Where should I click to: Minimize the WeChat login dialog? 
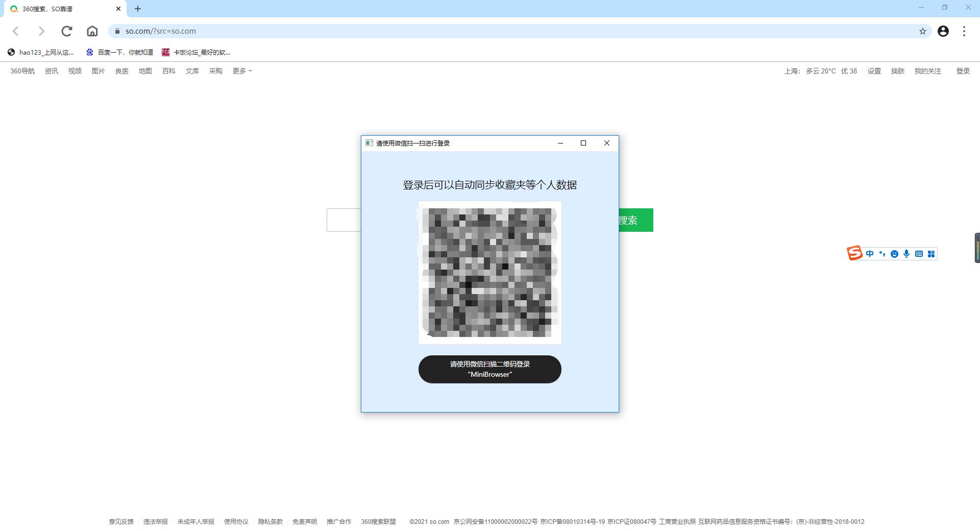coord(560,143)
